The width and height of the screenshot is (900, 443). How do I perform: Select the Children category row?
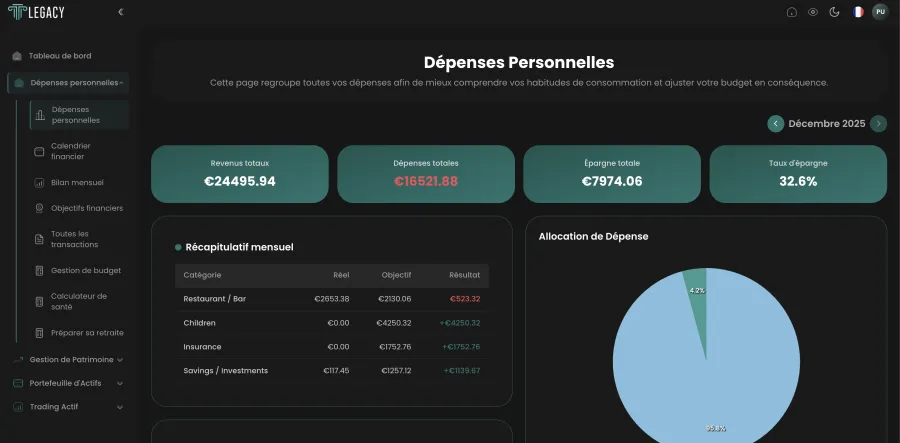pos(332,323)
